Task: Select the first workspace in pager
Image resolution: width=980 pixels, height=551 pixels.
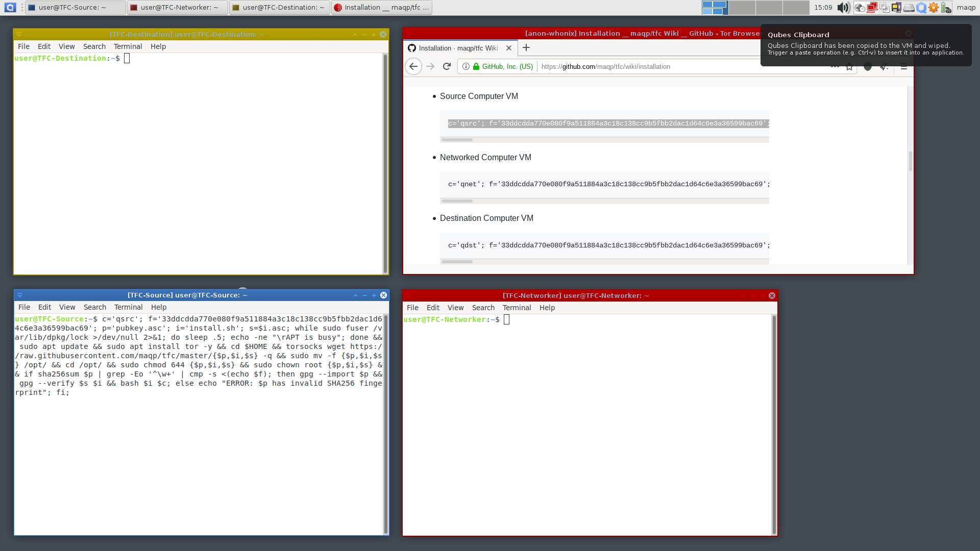Action: (x=715, y=7)
